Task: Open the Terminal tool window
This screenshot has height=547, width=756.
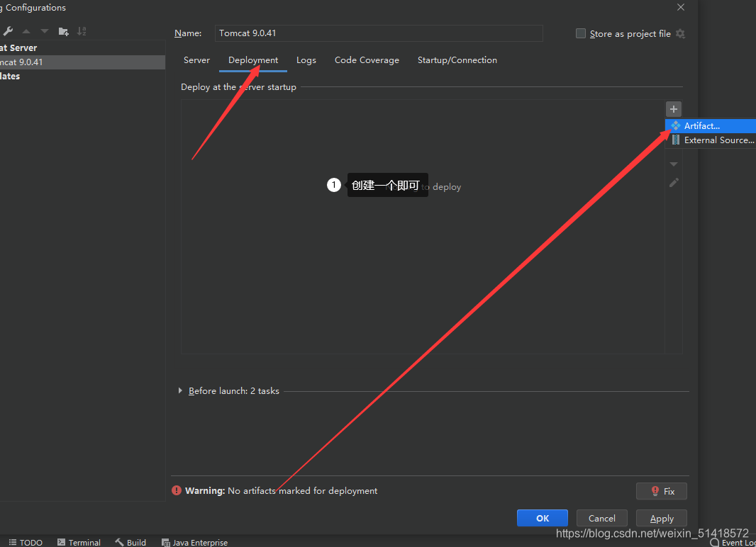Action: (79, 542)
